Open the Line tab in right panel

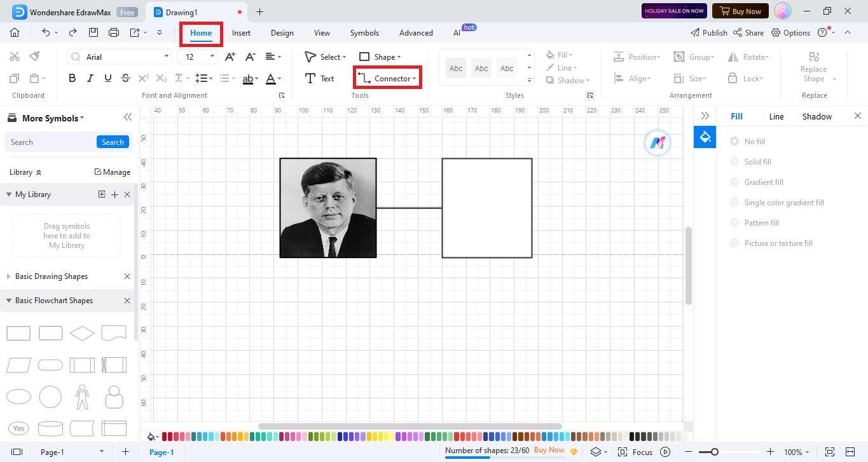[x=776, y=116]
